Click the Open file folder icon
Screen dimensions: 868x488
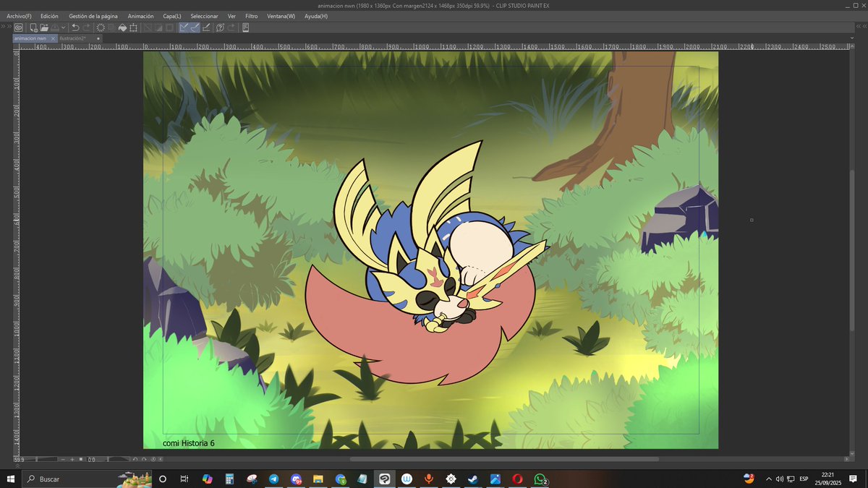tap(44, 27)
